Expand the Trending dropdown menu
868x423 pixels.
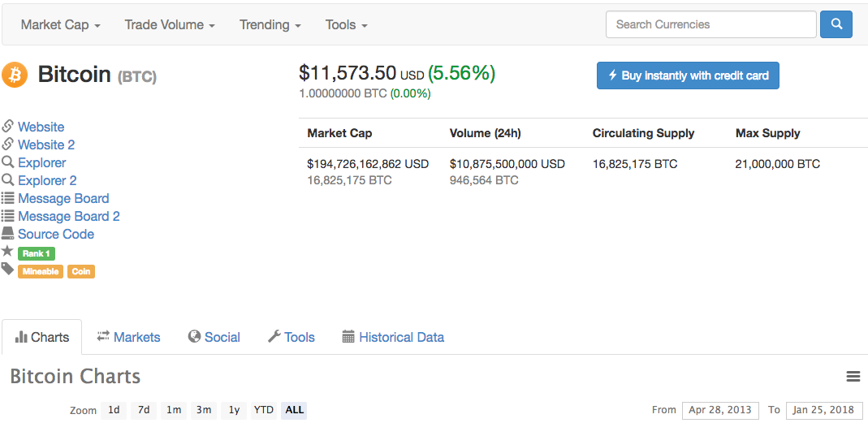[x=270, y=25]
